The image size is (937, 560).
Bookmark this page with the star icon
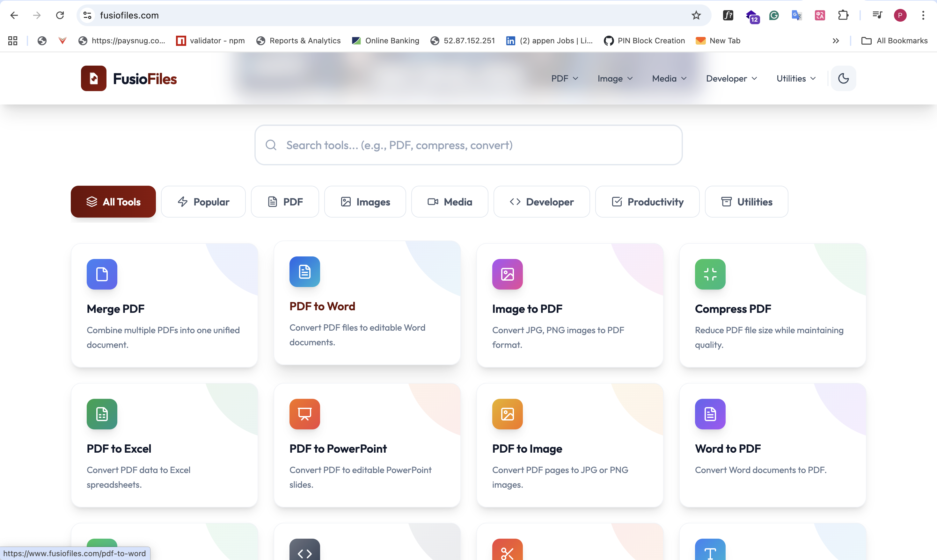click(x=696, y=15)
